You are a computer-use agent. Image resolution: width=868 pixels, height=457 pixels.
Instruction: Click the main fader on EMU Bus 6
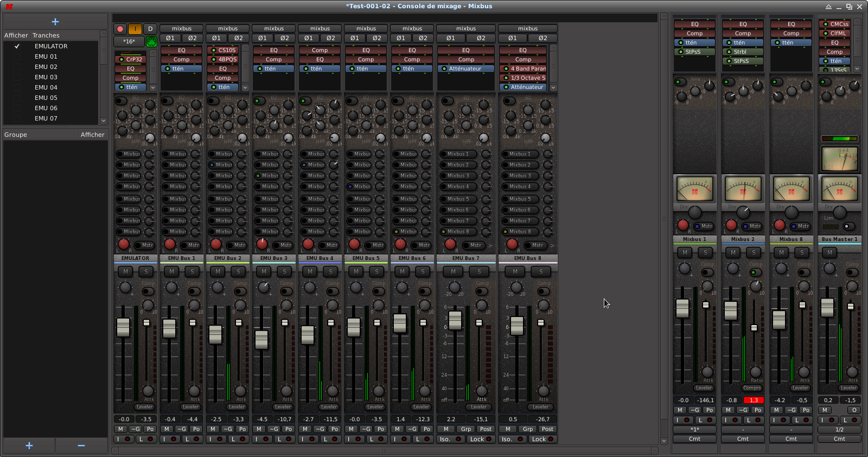pyautogui.click(x=400, y=323)
